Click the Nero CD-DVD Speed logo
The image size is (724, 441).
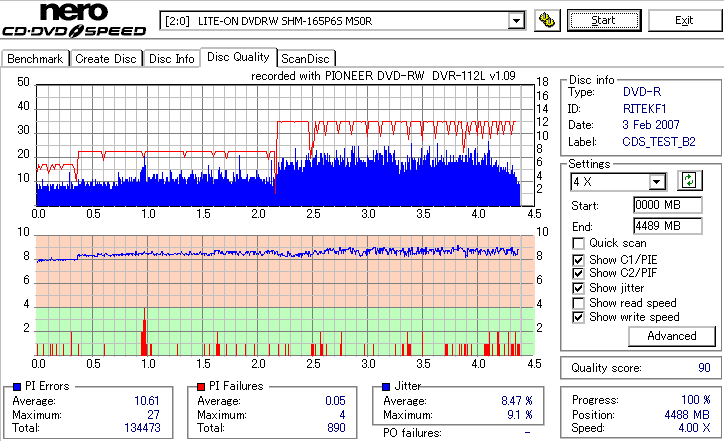74,20
